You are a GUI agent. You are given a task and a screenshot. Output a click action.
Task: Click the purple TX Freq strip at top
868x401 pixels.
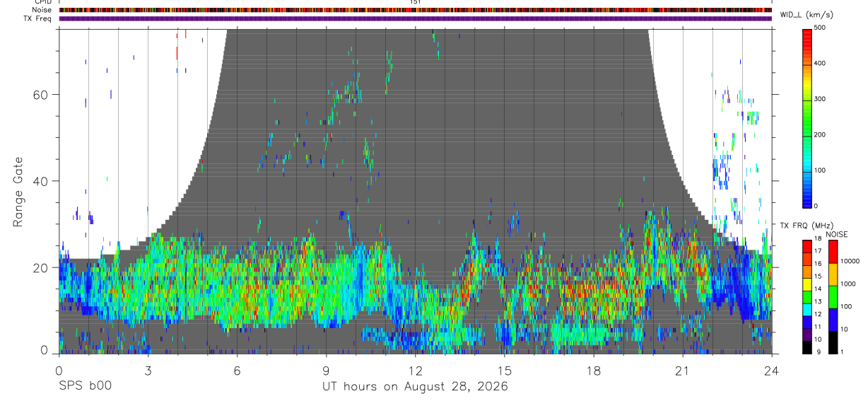click(x=416, y=18)
